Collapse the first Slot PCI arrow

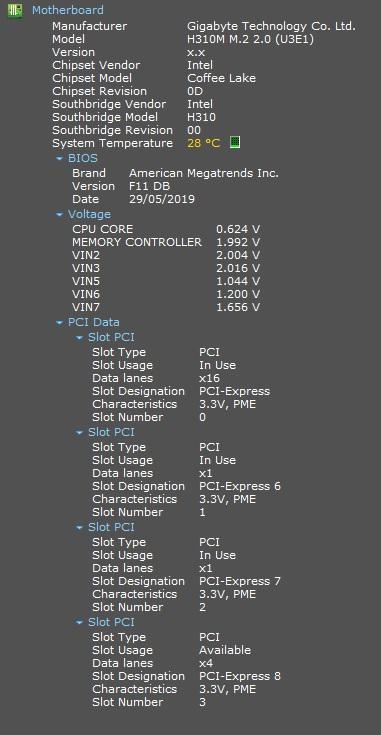click(79, 338)
